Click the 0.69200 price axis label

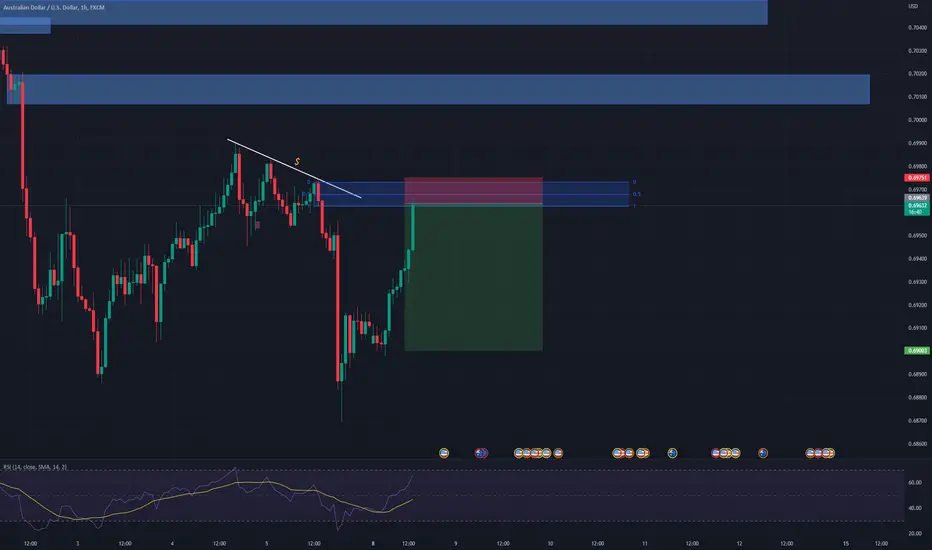coord(917,305)
